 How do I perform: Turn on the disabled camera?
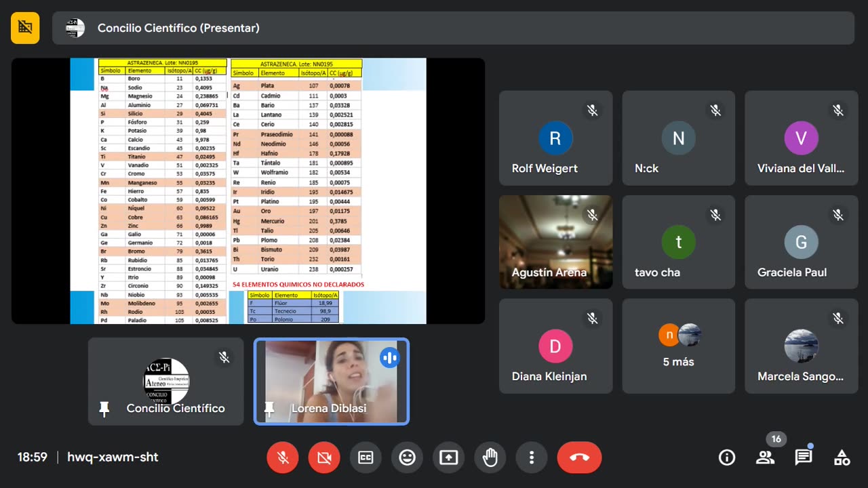(324, 457)
